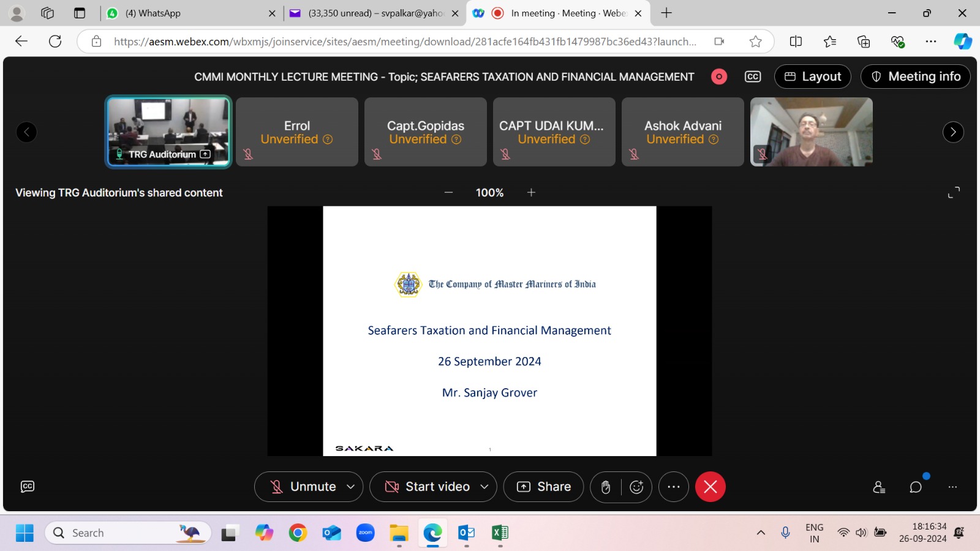Raise hand in the meeting

pyautogui.click(x=606, y=487)
